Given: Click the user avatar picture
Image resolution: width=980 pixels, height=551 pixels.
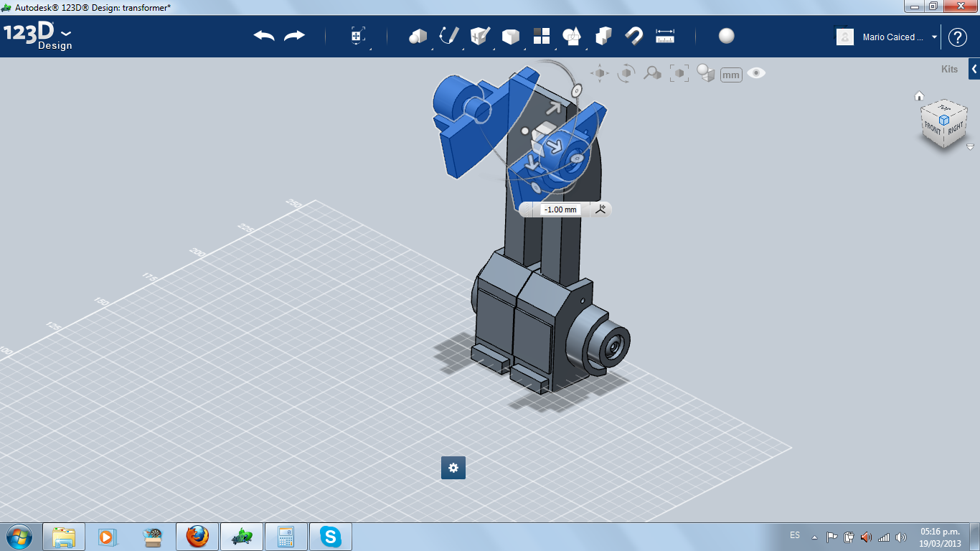Looking at the screenshot, I should point(845,37).
